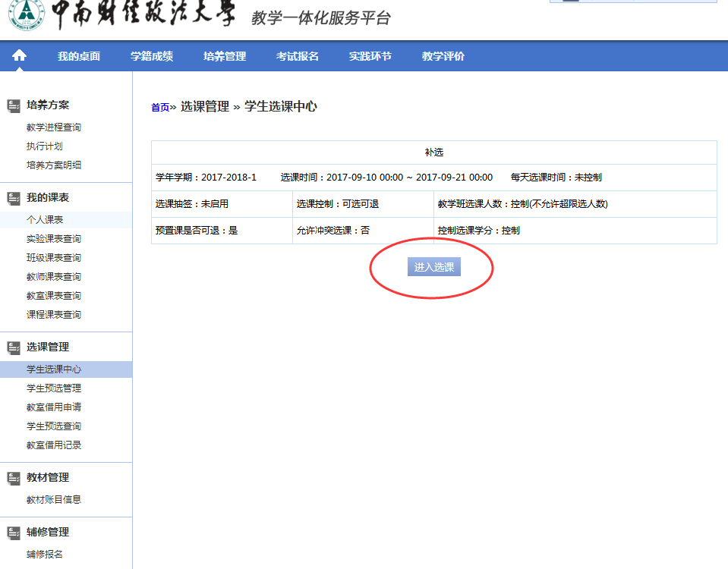Click the home icon in navigation bar
The image size is (728, 569).
coord(19,56)
